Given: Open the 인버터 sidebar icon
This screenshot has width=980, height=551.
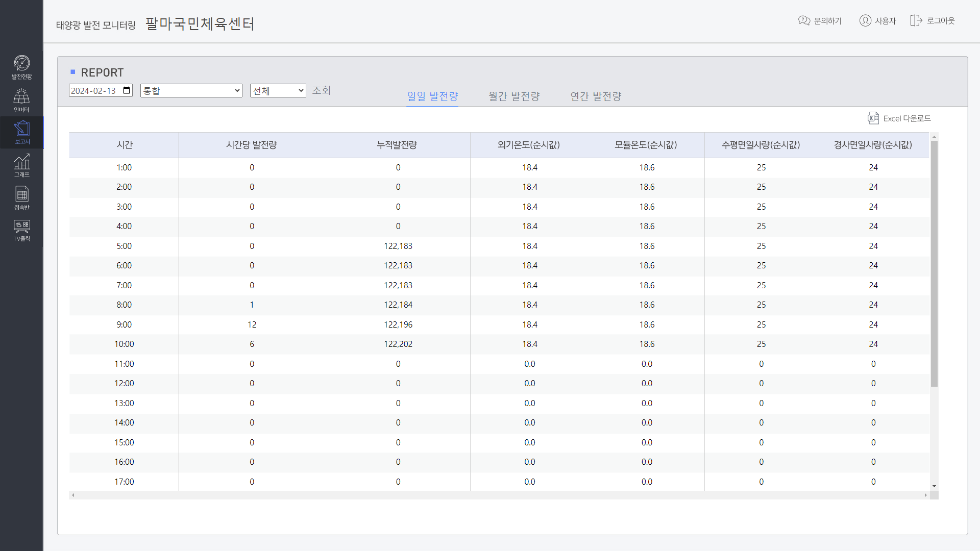Looking at the screenshot, I should click(21, 100).
